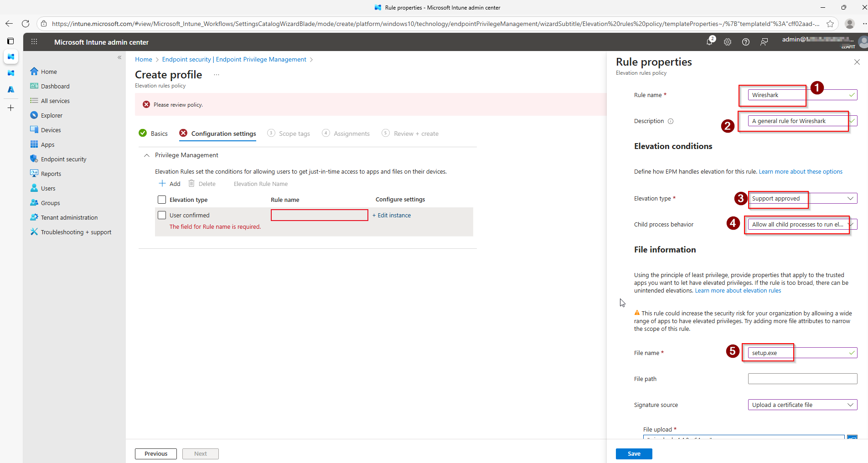
Task: Go to the Assignments step
Action: (x=346, y=134)
